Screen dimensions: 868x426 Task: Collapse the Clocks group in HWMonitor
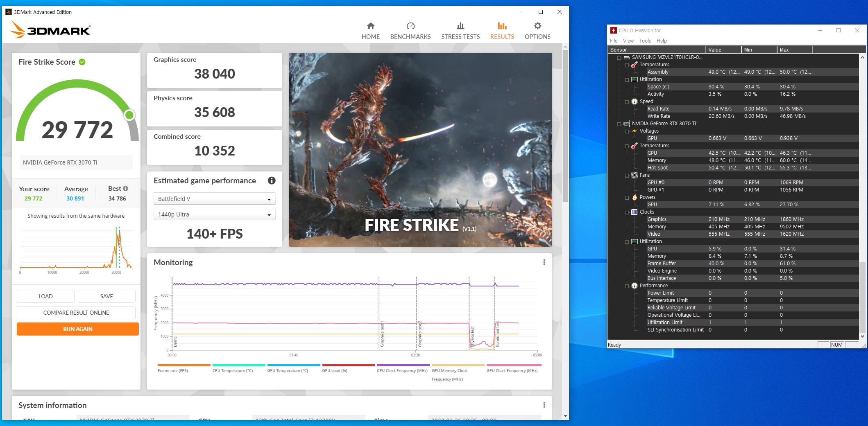click(x=627, y=212)
